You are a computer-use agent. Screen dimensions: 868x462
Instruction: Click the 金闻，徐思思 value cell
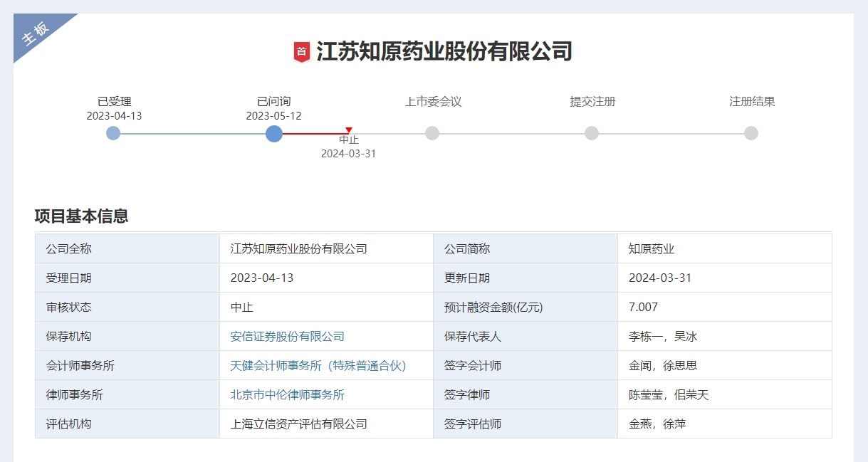coord(725,365)
